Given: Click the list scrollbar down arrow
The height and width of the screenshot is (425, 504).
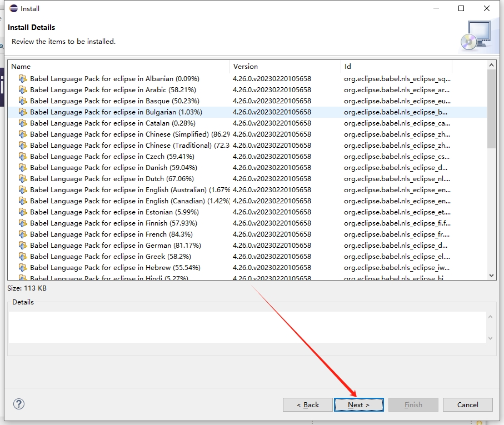Looking at the screenshot, I should click(x=491, y=276).
